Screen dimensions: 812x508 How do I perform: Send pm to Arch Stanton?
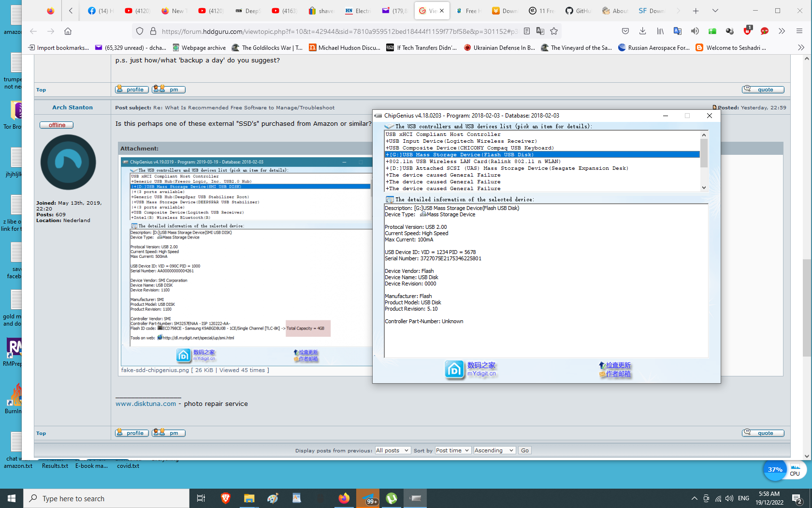[x=169, y=433]
